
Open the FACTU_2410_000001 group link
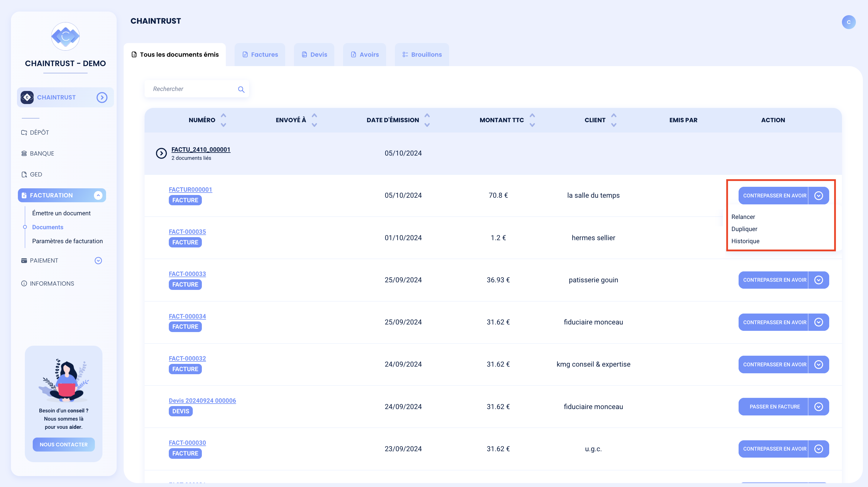[201, 149]
